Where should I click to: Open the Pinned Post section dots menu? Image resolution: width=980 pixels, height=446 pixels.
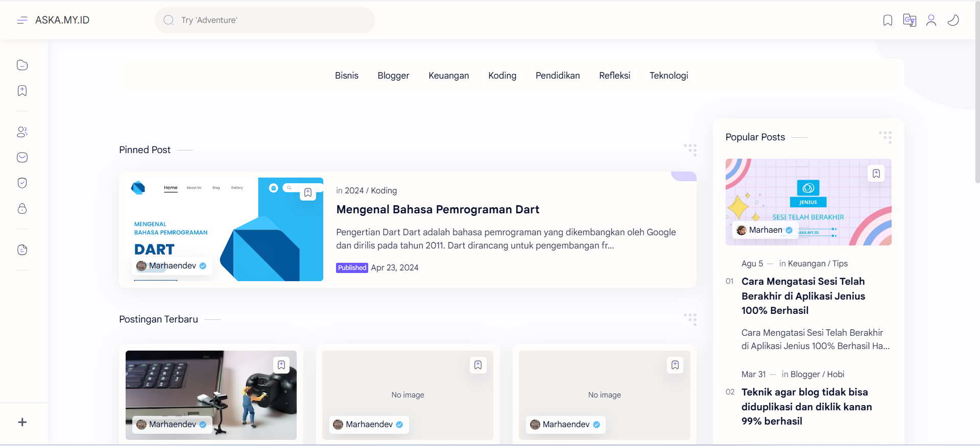(x=690, y=150)
